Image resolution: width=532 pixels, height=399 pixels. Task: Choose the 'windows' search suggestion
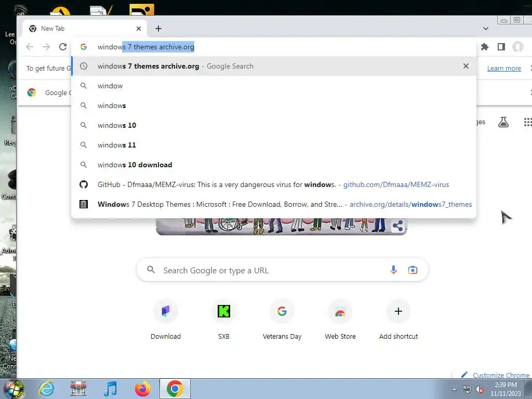(274, 105)
